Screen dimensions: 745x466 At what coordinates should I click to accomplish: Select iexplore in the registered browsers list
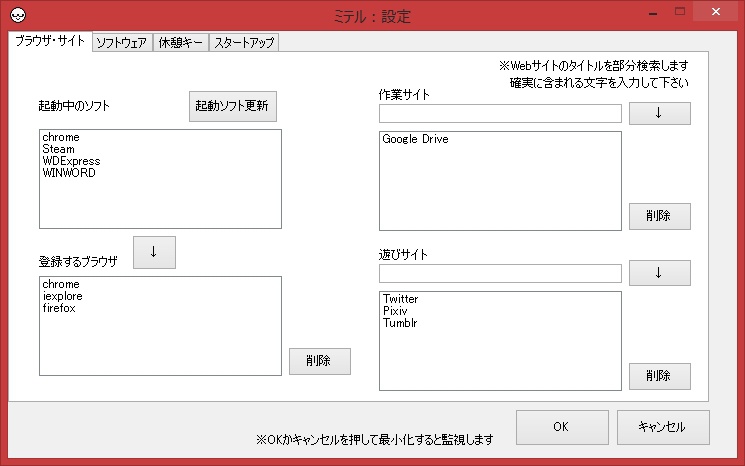62,296
